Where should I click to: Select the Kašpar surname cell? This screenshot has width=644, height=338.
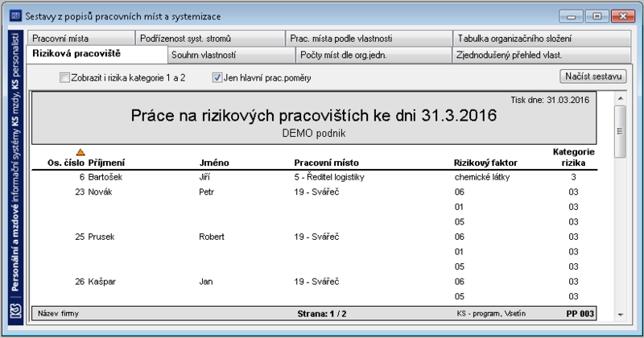pyautogui.click(x=102, y=282)
